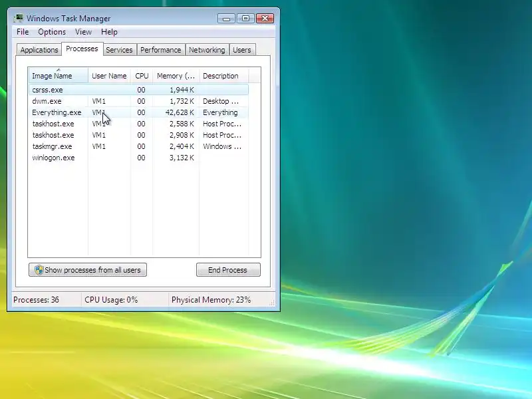
Task: Sort by Description column header
Action: 224,76
